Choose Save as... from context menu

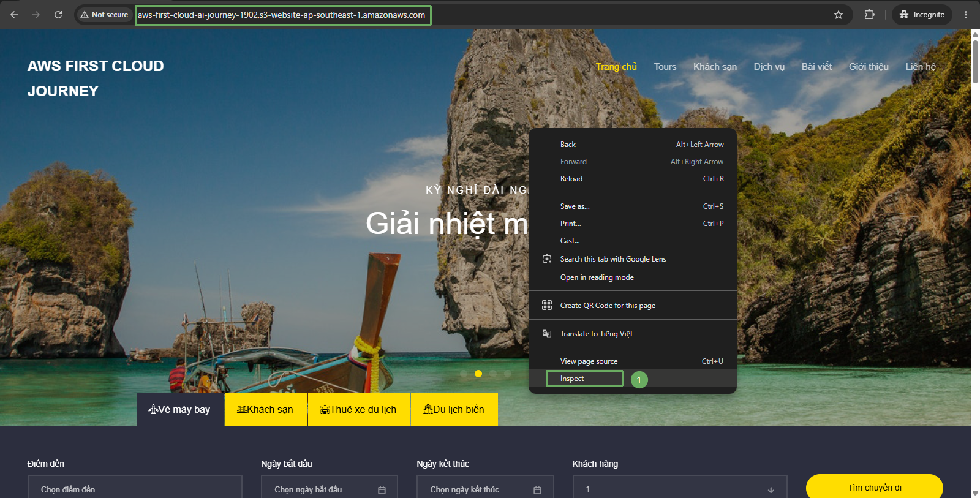pos(633,206)
